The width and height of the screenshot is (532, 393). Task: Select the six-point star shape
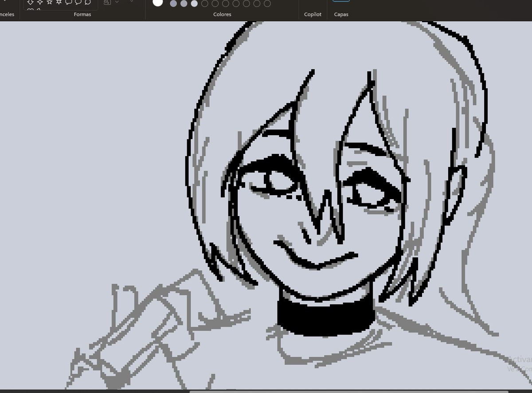[x=59, y=2]
